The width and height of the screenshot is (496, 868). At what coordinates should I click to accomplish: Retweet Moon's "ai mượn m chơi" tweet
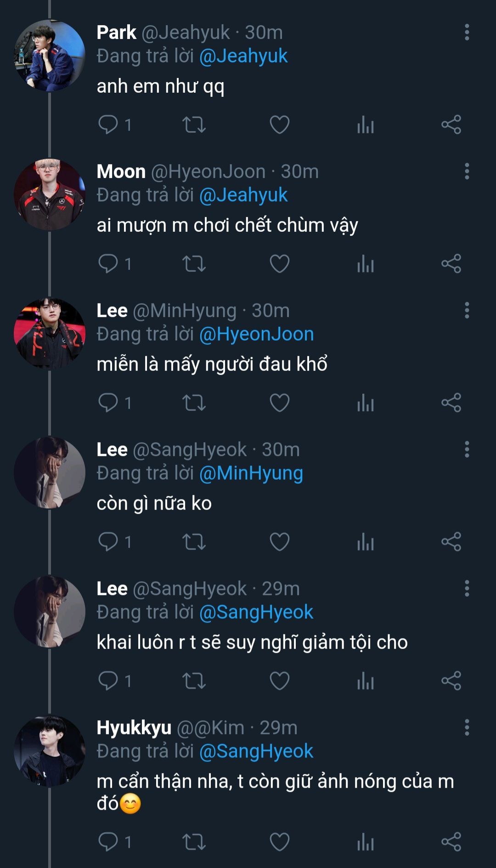(194, 264)
